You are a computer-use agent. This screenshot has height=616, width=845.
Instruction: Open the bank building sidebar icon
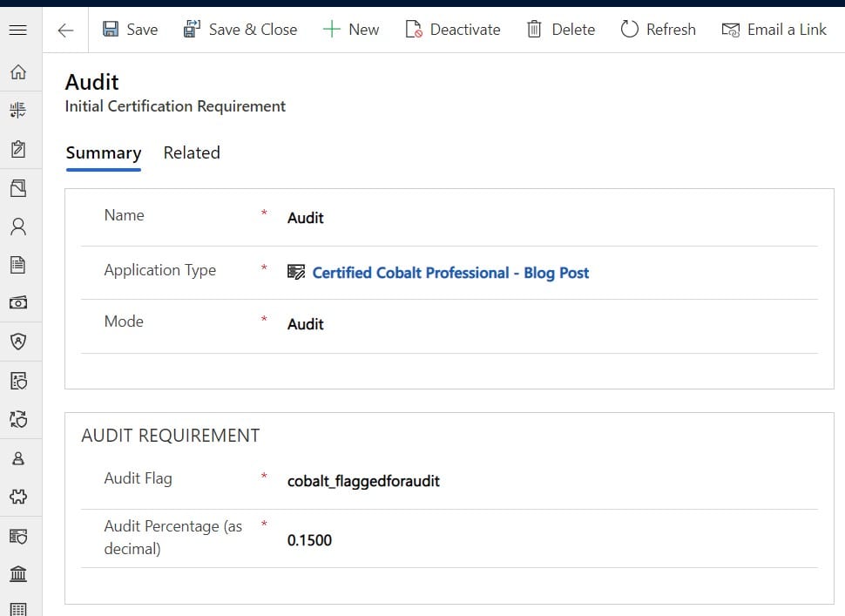(18, 573)
